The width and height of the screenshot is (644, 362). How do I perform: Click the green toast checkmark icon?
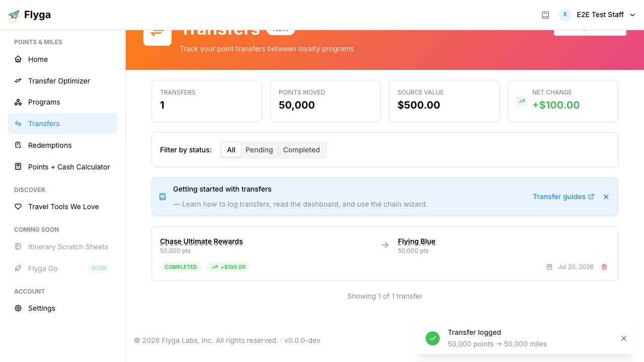(x=433, y=338)
